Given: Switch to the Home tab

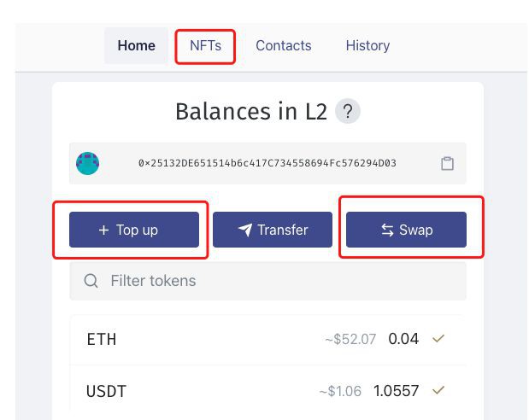Looking at the screenshot, I should [137, 46].
